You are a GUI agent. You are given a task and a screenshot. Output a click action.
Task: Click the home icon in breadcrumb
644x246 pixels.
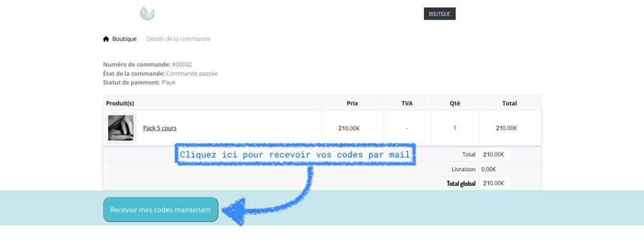point(106,39)
